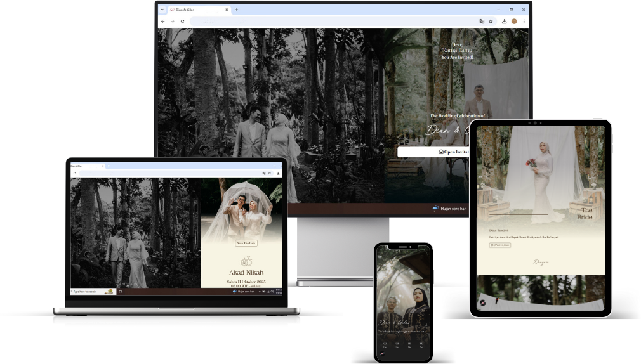Reload the page in the monitor browser

pos(182,21)
